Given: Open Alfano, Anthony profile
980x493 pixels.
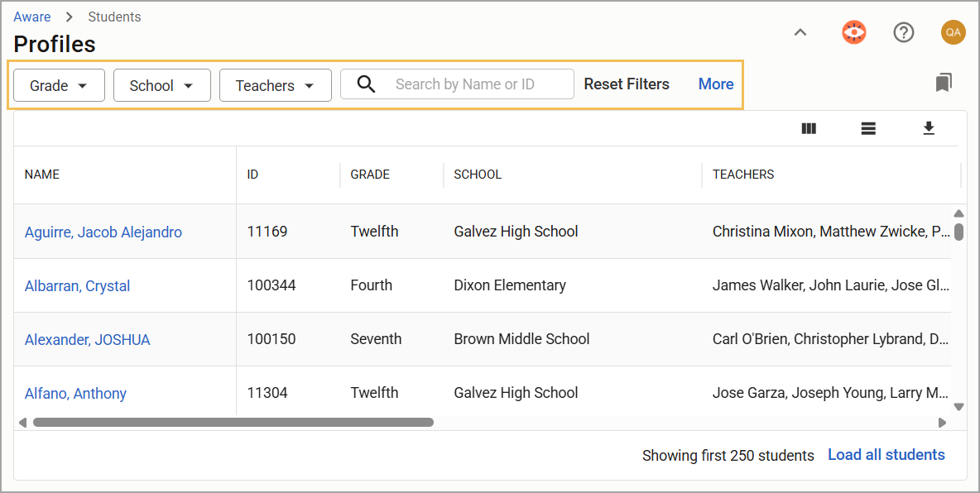Looking at the screenshot, I should (75, 394).
